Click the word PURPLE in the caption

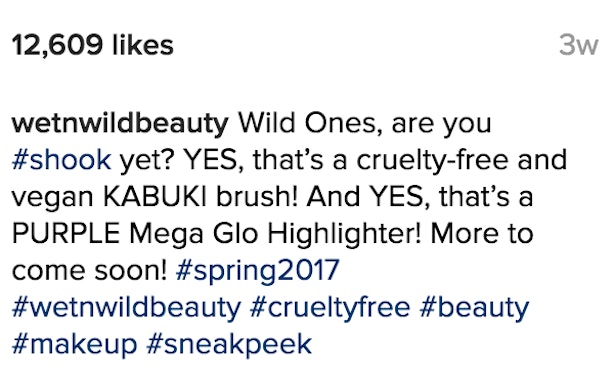[66, 233]
